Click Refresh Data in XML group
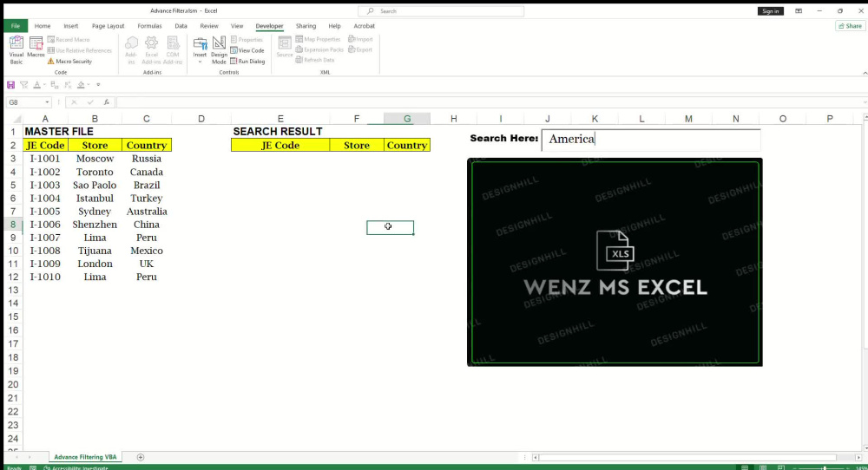 (x=315, y=60)
